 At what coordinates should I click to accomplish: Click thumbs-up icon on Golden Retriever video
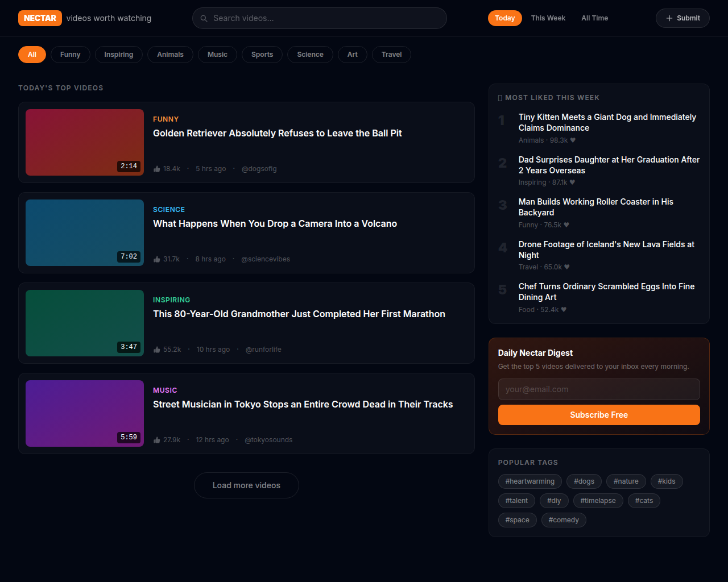[157, 169]
